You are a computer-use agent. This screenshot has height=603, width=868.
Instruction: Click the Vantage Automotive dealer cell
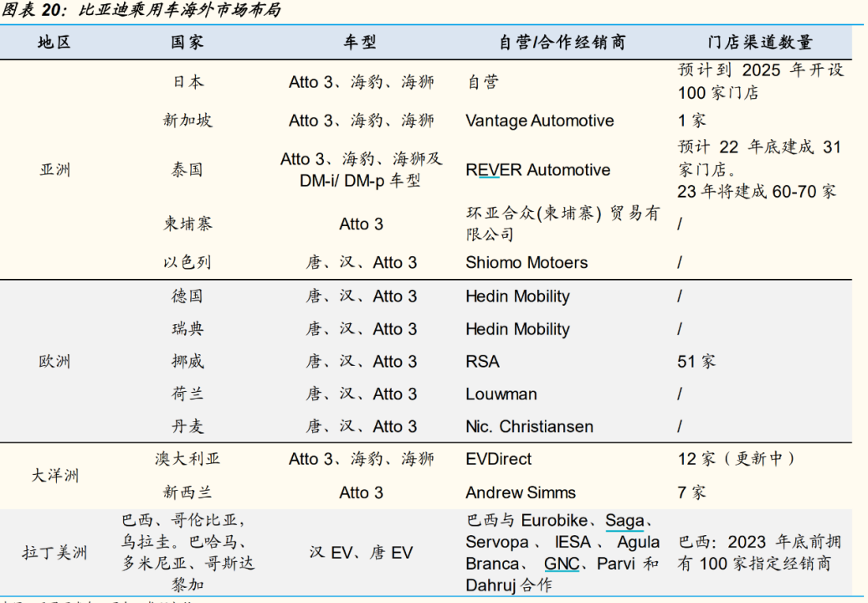click(x=539, y=121)
